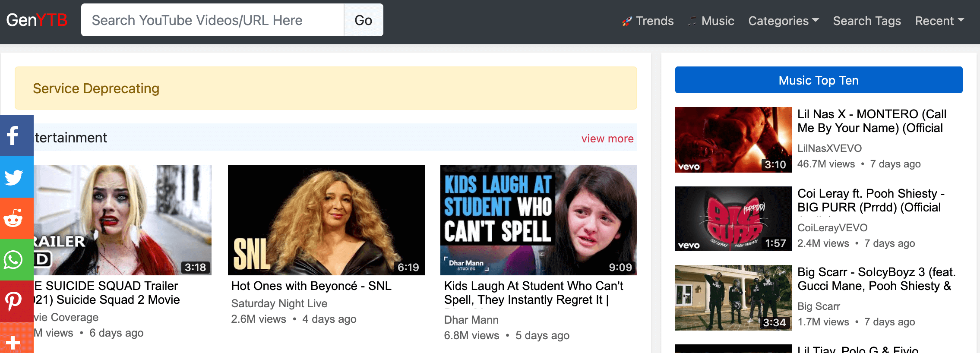
Task: Open Kids Laugh At Student title link
Action: click(x=534, y=293)
